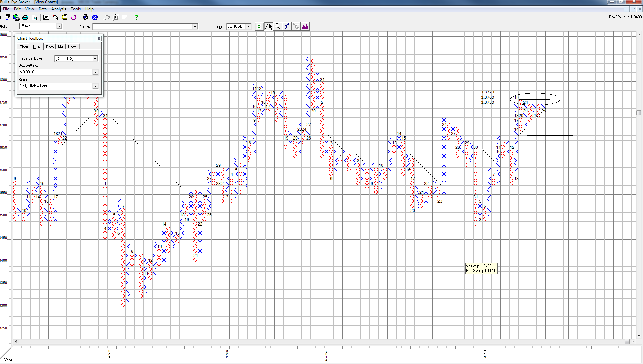Viewport: 643px width, 364px height.
Task: Click the 1.3770 price label on chart
Action: pos(488,92)
